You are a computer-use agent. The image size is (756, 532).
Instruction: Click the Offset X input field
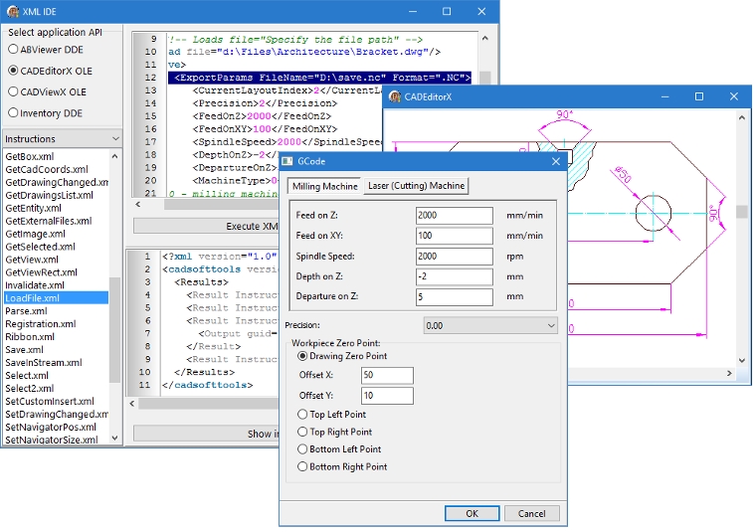coord(387,375)
